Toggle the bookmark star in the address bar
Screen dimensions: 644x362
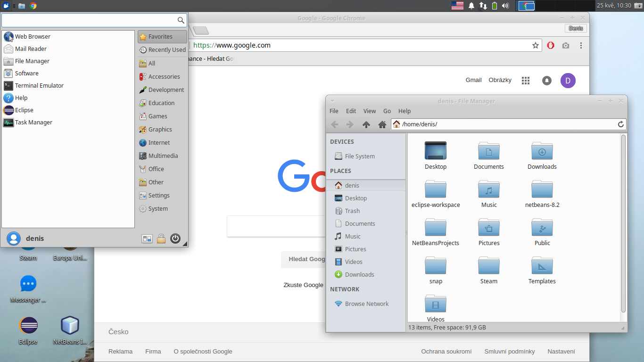click(536, 45)
